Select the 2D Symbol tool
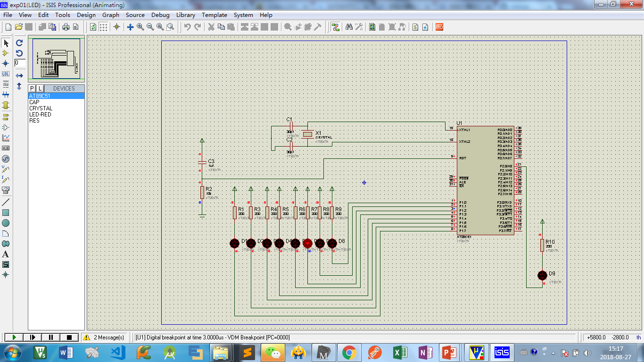This screenshot has height=362, width=644. (6, 264)
